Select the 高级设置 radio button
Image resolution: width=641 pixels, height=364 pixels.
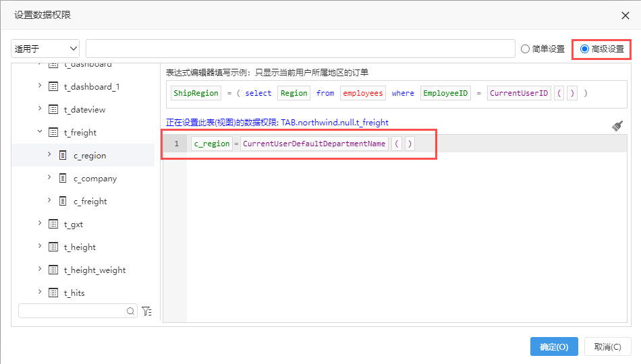tap(584, 49)
